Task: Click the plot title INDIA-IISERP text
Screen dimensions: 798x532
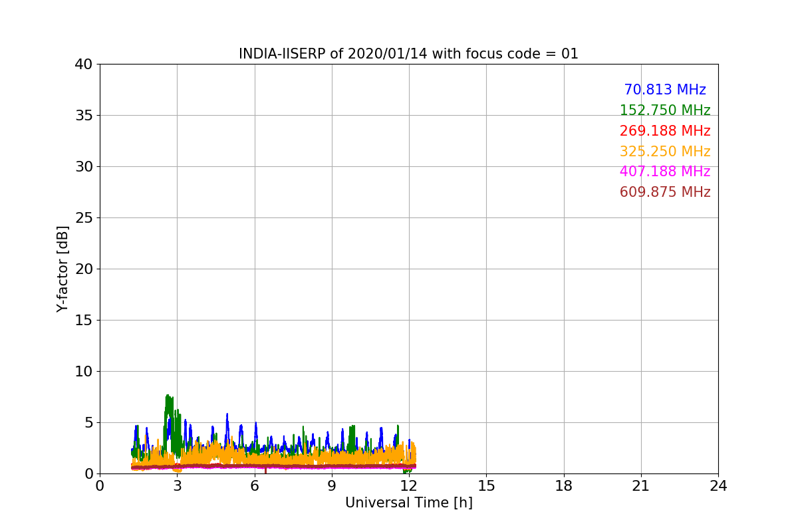Action: [x=408, y=54]
